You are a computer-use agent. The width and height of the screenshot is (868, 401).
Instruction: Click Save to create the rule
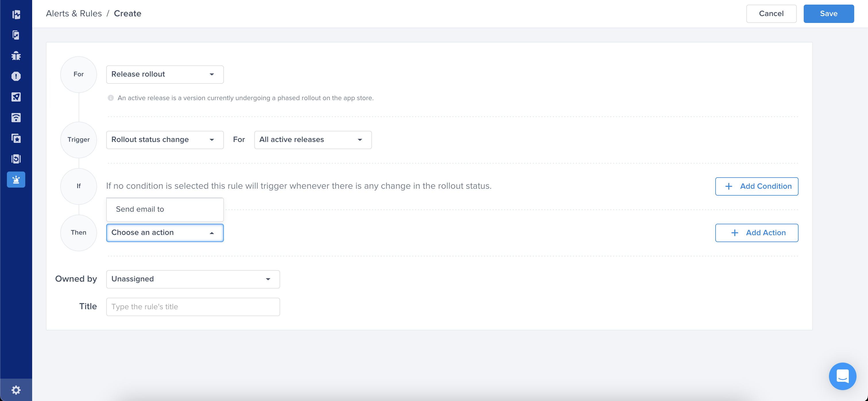[829, 13]
